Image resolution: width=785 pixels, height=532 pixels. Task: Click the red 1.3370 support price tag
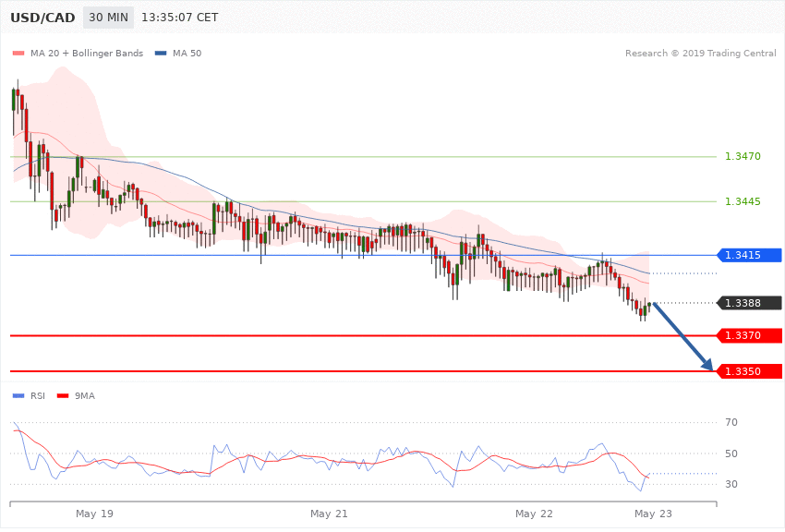pos(750,336)
